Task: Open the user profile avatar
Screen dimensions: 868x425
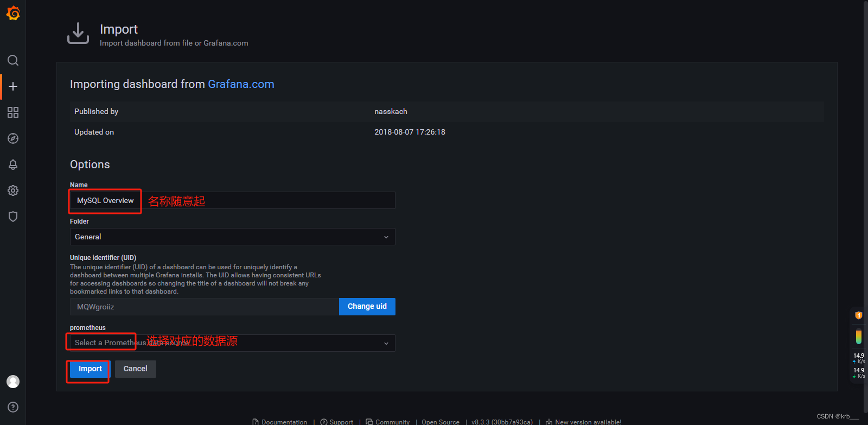Action: (13, 382)
